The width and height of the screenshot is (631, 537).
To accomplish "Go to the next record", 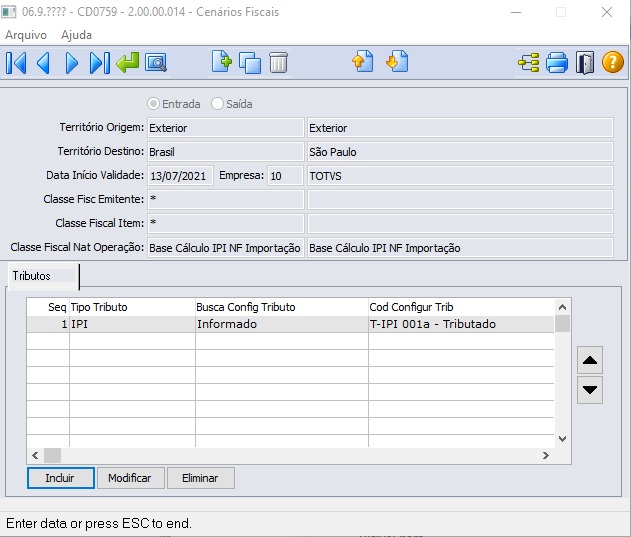I will point(72,63).
